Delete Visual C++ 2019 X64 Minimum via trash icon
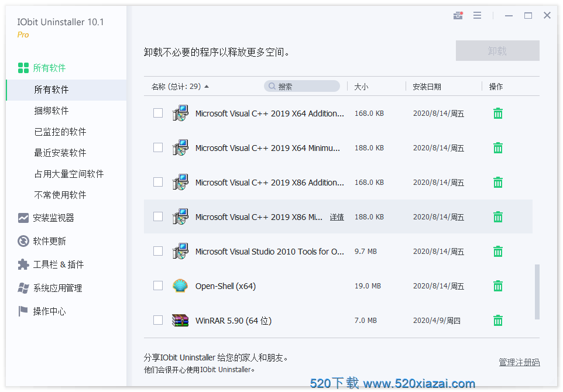This screenshot has height=392, width=563. click(x=498, y=148)
